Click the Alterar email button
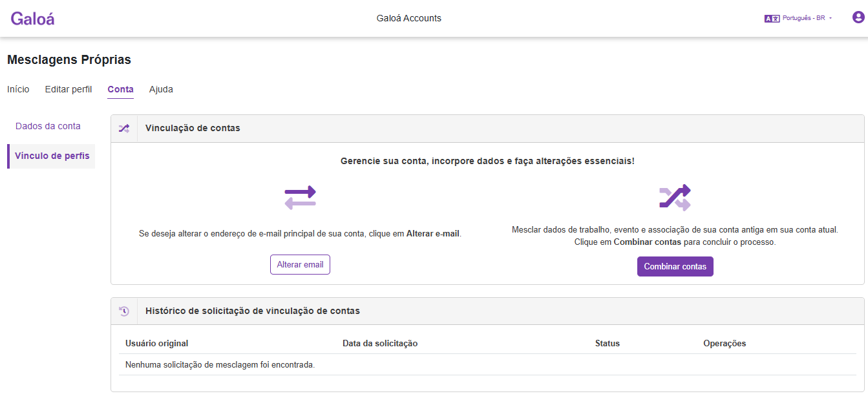This screenshot has width=868, height=407. 300,265
